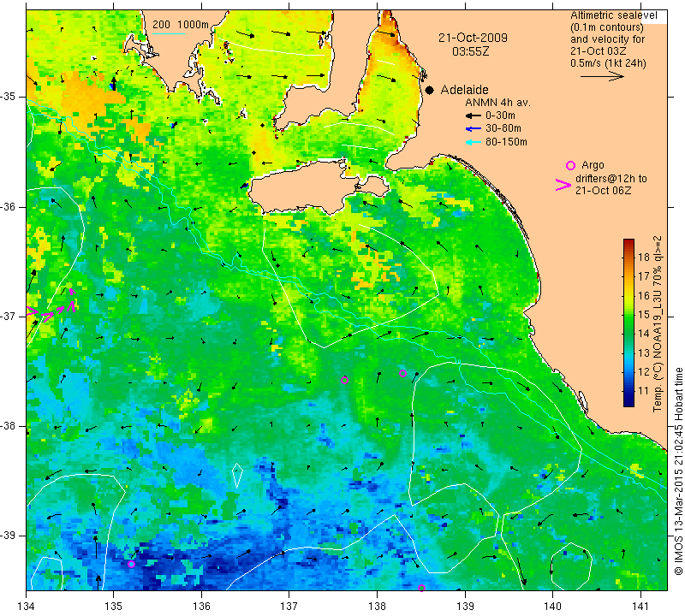Click the magenta drifter track near 134.3E 37S
685x616 pixels.
click(x=51, y=306)
